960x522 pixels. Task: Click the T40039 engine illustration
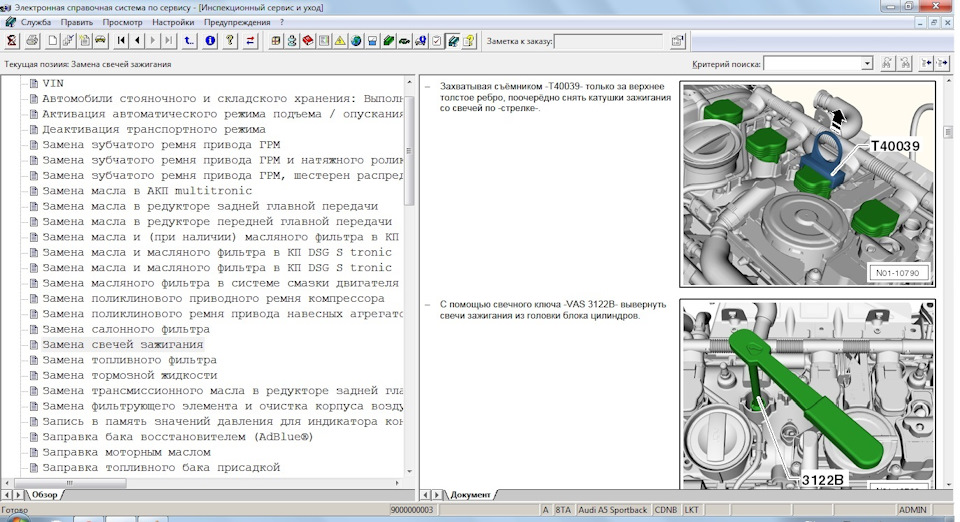(808, 184)
